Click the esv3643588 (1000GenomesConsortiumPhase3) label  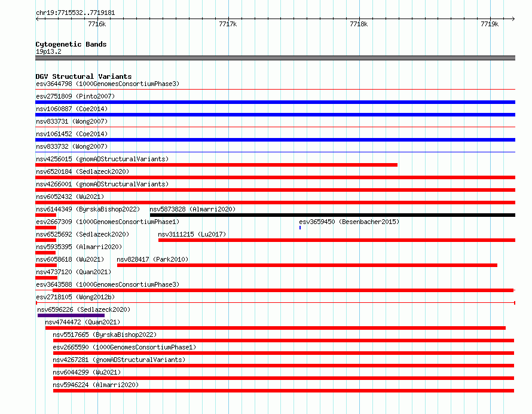tap(108, 284)
